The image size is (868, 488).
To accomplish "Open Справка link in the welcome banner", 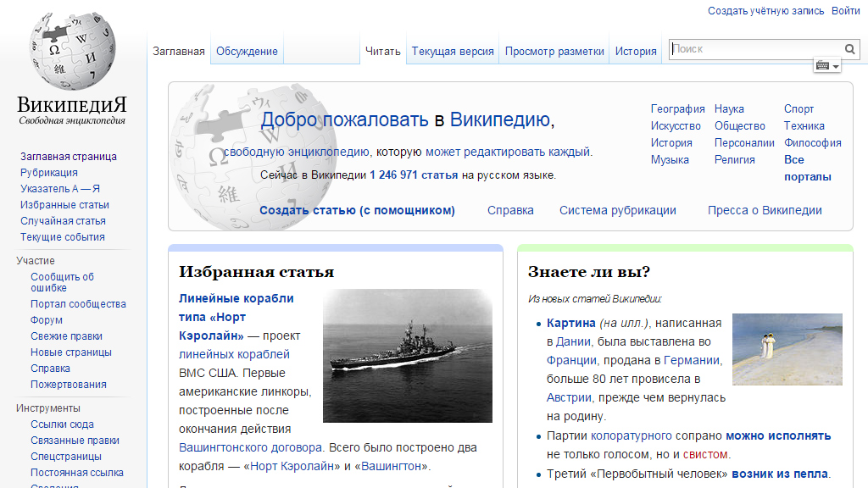I will click(510, 210).
